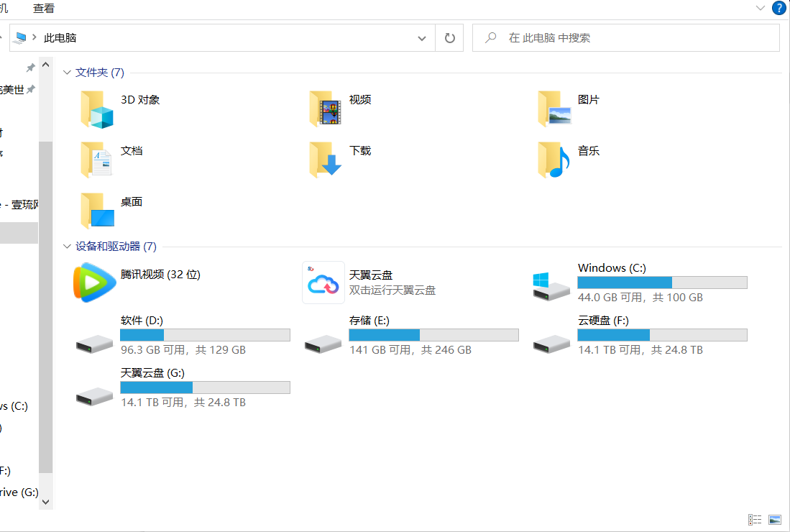Open the 查看 ribbon tab
790x532 pixels.
tap(43, 9)
